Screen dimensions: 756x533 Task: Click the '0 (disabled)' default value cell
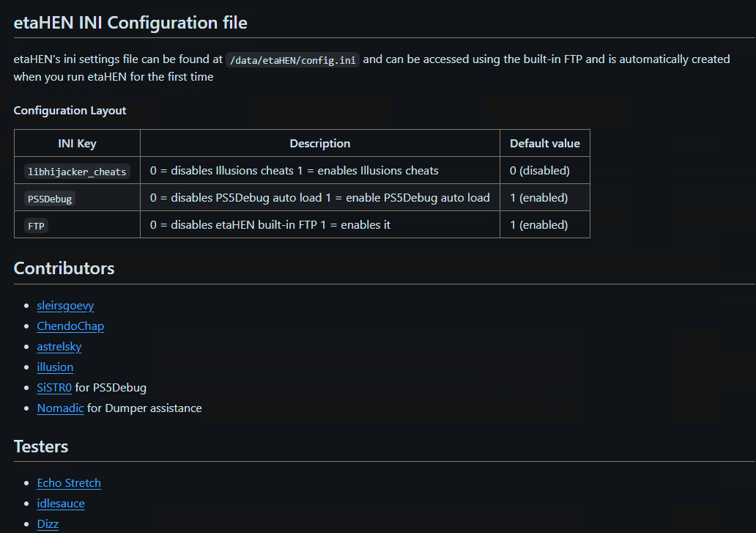(545, 170)
